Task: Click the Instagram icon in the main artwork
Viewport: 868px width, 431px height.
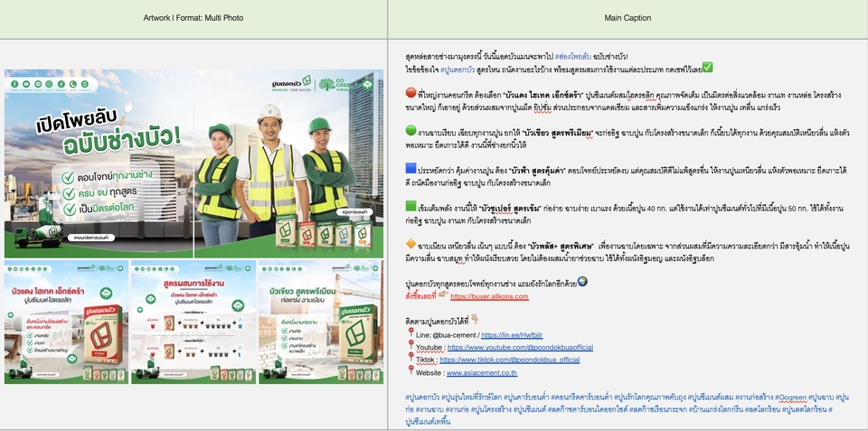Action: point(49,84)
